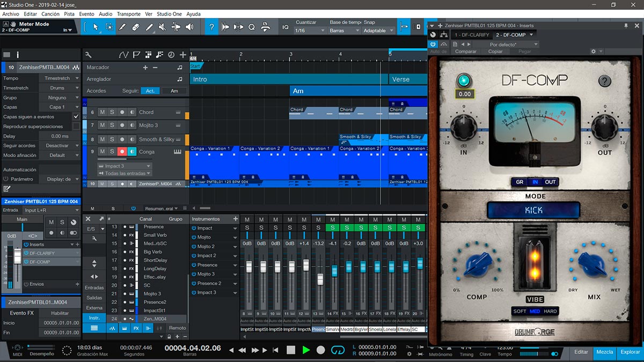The width and height of the screenshot is (644, 362).
Task: Toggle the Loop transport button
Action: tap(338, 350)
